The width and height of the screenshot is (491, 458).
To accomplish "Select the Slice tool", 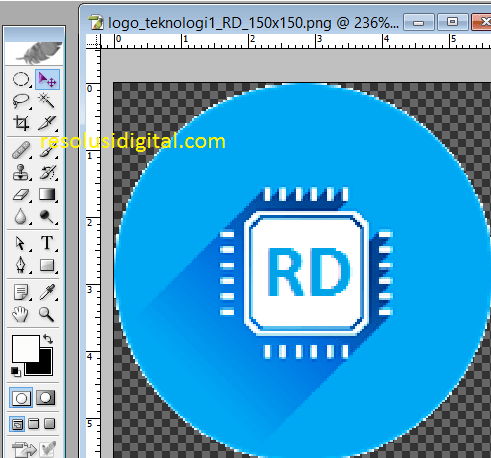I will [x=47, y=123].
